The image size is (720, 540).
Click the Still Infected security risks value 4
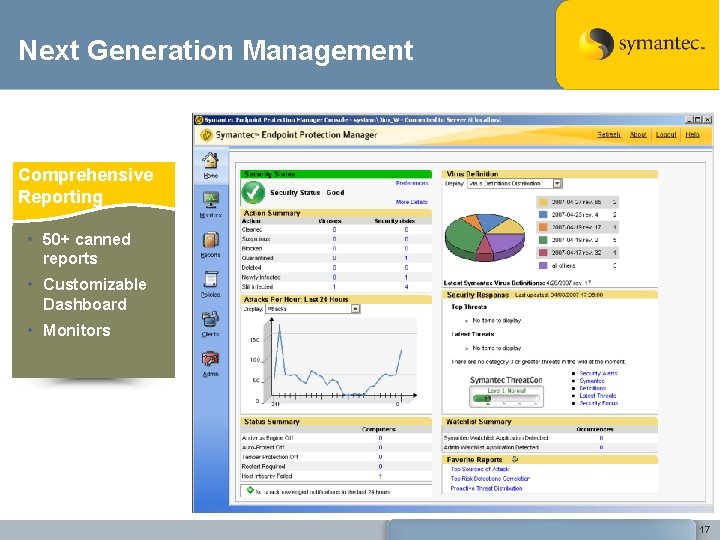[x=406, y=287]
